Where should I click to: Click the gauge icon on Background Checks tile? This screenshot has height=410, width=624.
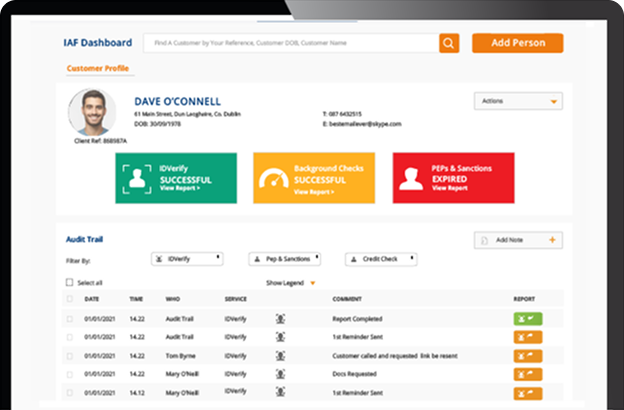click(x=274, y=178)
